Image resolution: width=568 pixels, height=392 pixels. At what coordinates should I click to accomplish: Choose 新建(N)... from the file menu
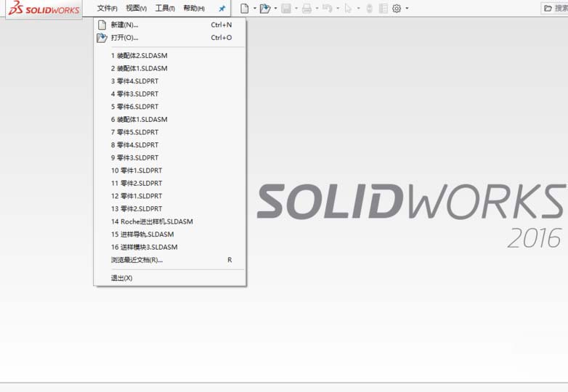pyautogui.click(x=124, y=25)
